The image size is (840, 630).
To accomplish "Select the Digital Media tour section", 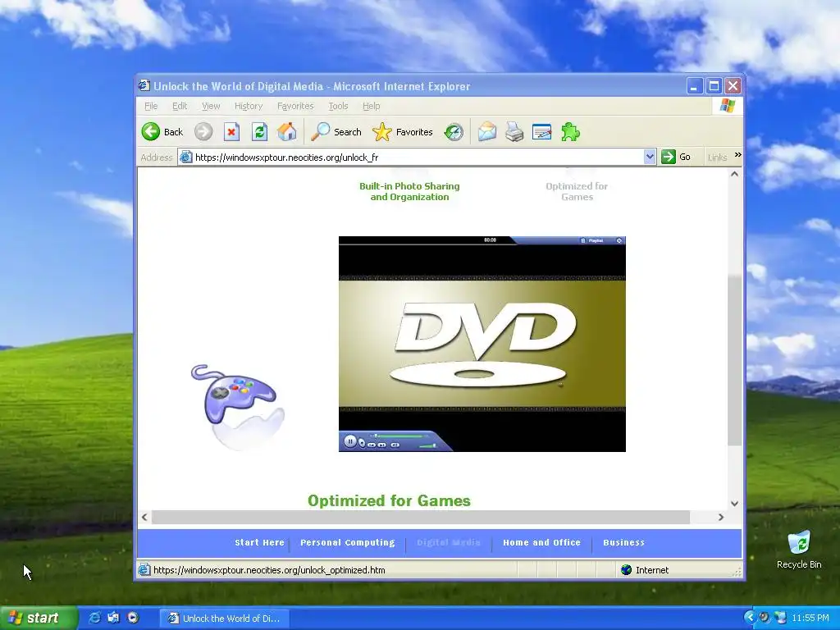I will pos(449,542).
